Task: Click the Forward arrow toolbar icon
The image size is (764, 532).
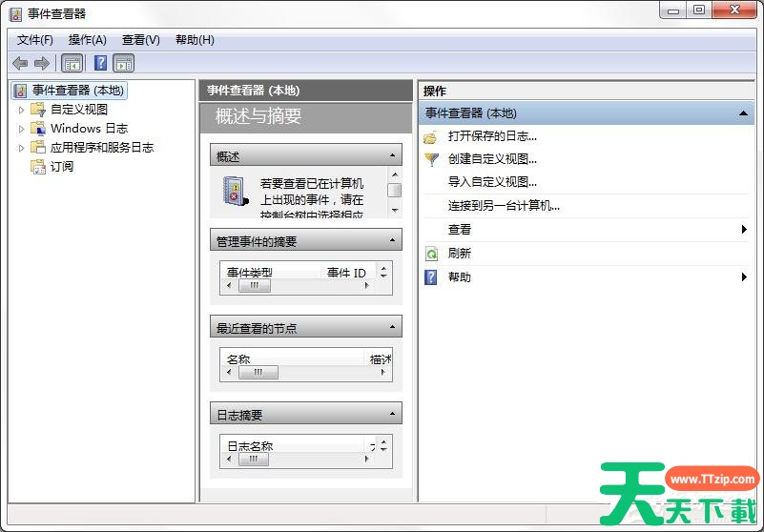Action: [42, 63]
